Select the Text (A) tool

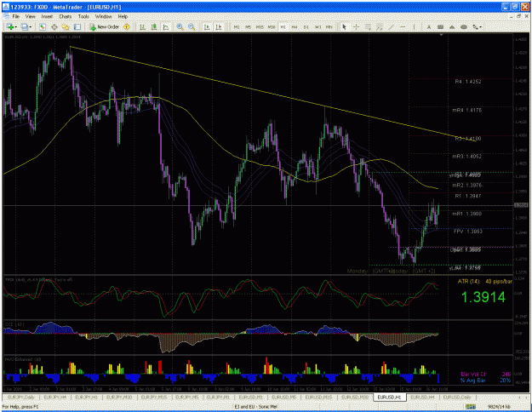tap(429, 26)
